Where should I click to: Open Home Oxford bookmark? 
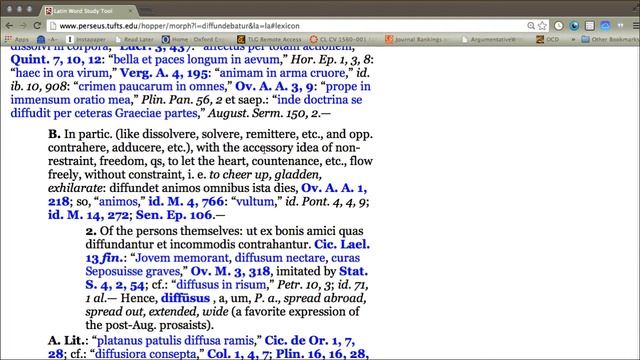(193, 39)
